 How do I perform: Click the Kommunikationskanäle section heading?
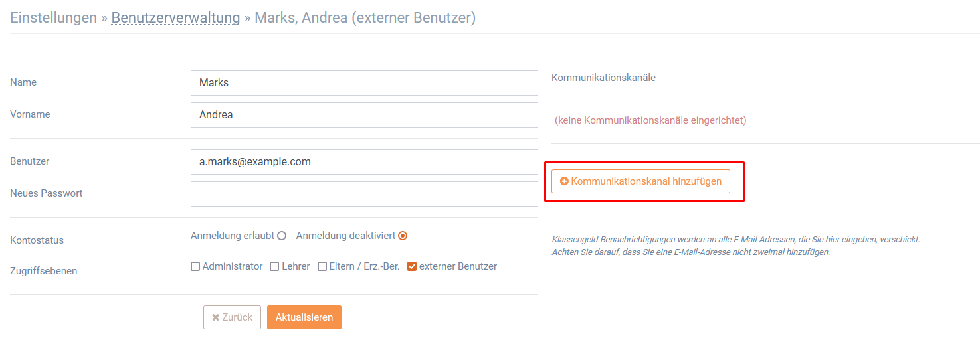click(x=603, y=78)
